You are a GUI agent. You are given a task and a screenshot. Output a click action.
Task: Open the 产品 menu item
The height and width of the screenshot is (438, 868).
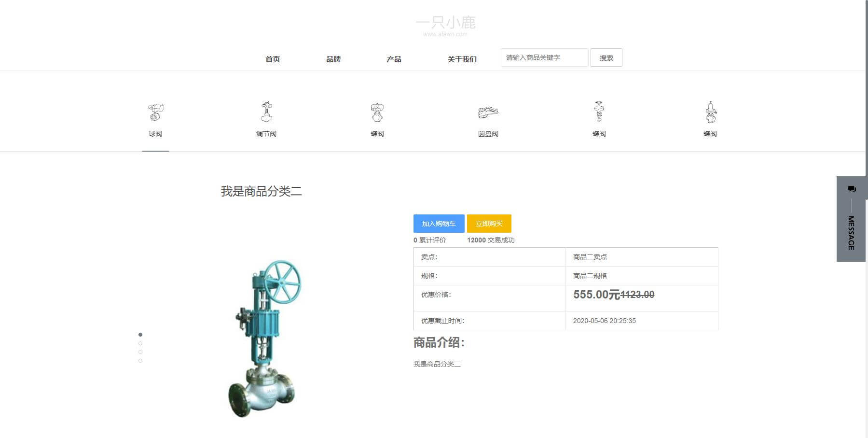pyautogui.click(x=394, y=59)
